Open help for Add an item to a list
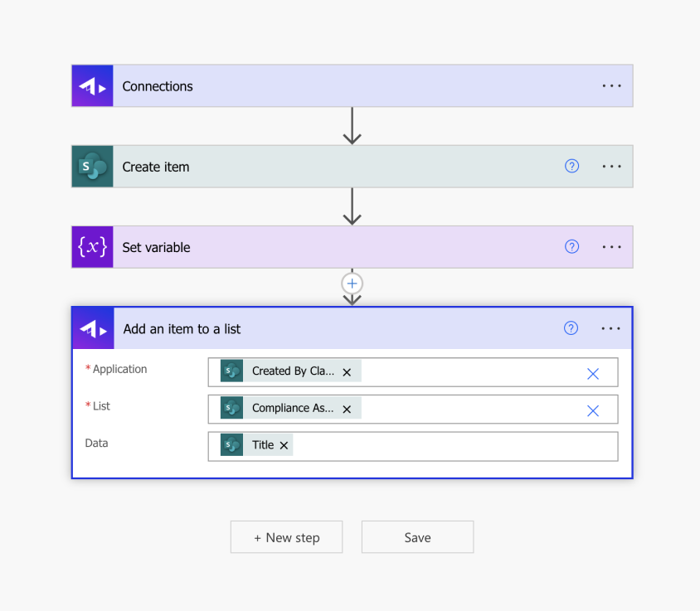The width and height of the screenshot is (700, 611). 571,328
